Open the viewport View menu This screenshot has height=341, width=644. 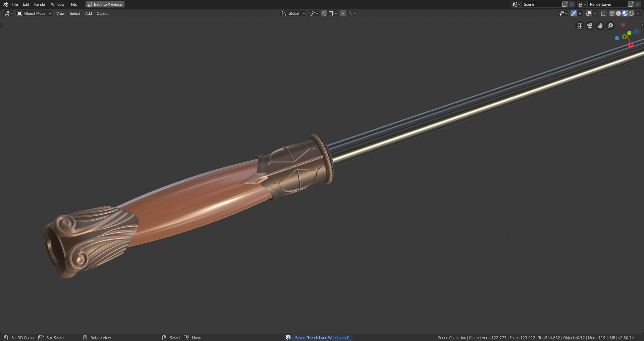[x=60, y=13]
